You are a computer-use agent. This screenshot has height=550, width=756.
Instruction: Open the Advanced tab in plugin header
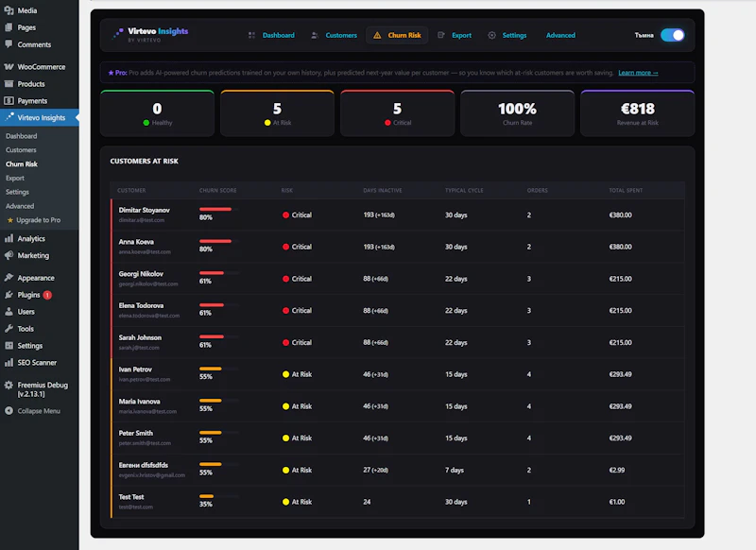560,35
